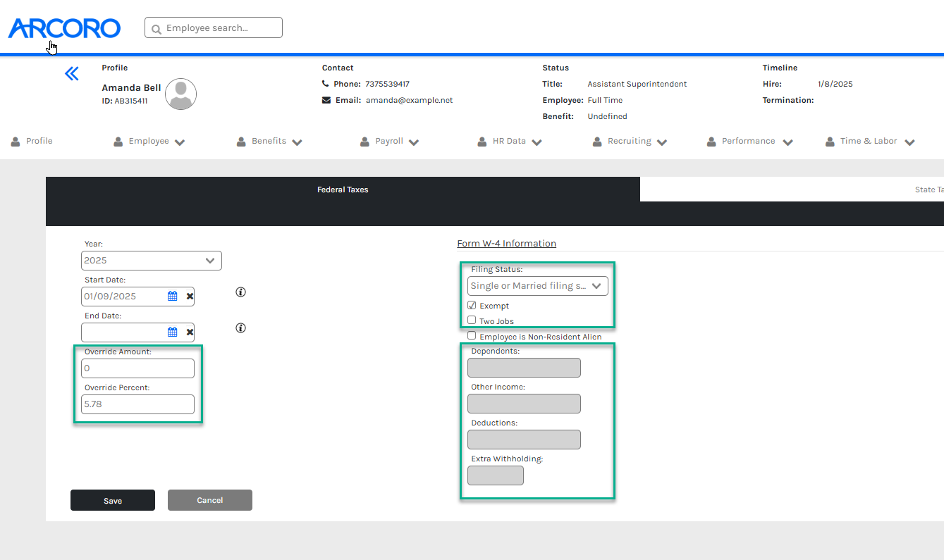The width and height of the screenshot is (944, 560).
Task: Click title text Assistant Superintendent
Action: pos(637,84)
